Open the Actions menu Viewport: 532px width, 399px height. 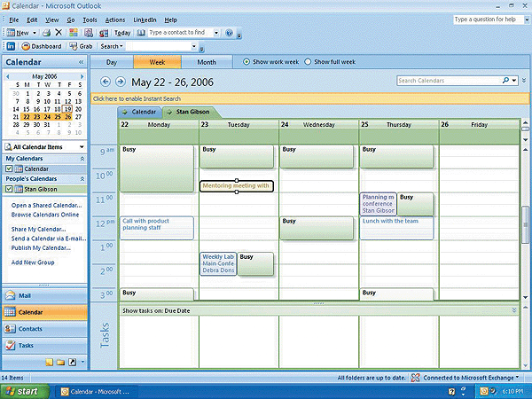[x=115, y=20]
